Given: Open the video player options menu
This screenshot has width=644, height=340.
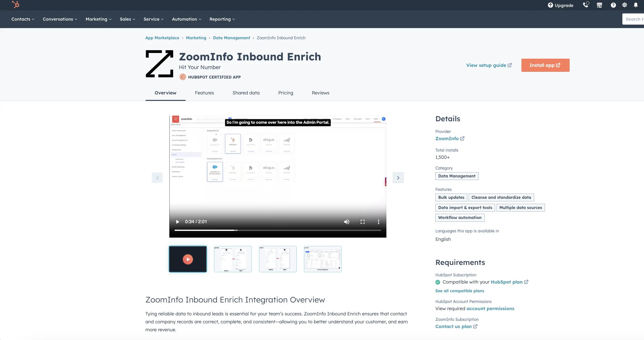Looking at the screenshot, I should [x=378, y=222].
